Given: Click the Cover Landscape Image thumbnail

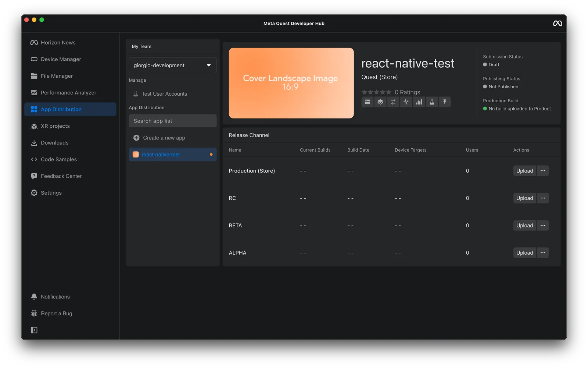Looking at the screenshot, I should point(291,83).
